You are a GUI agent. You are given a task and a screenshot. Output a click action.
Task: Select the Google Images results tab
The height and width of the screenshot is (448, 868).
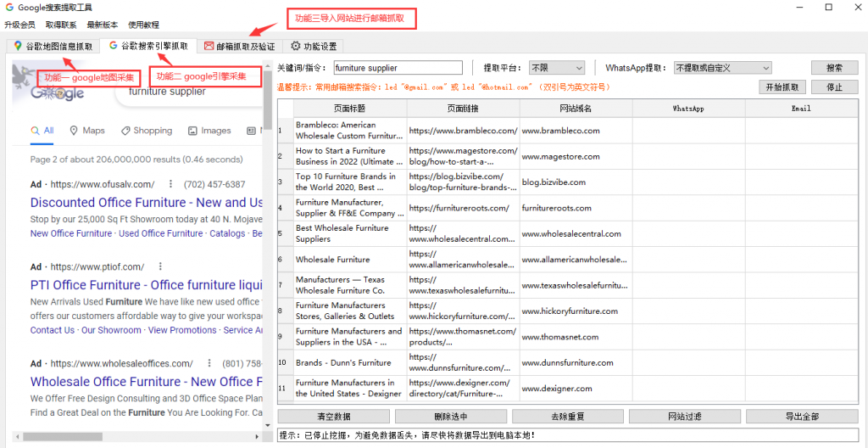(209, 131)
